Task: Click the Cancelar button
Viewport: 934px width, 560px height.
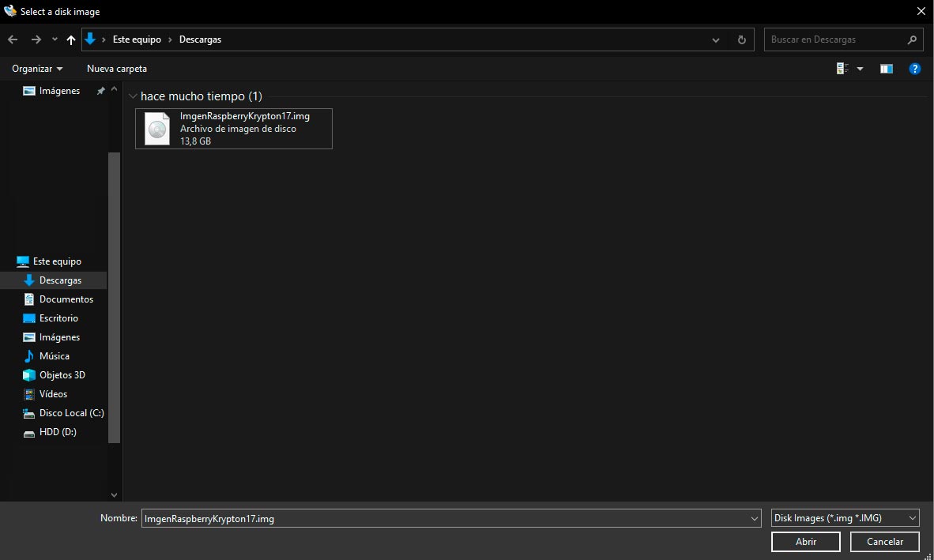Action: coord(884,542)
